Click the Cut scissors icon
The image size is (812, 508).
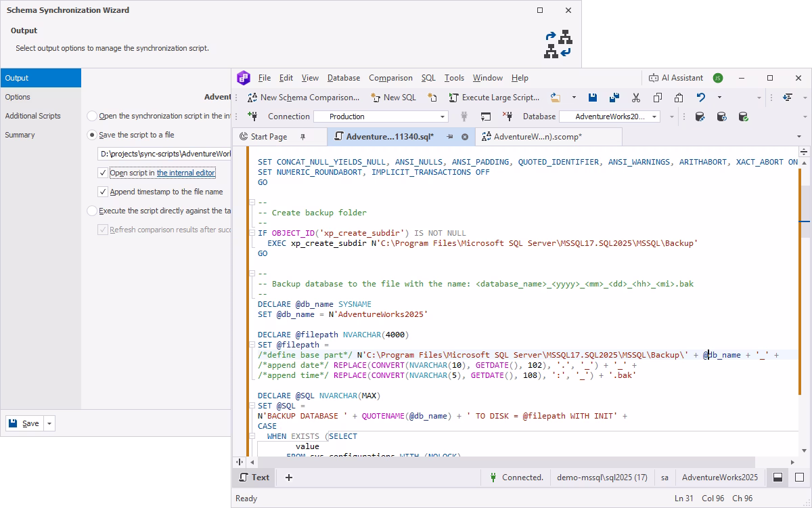pyautogui.click(x=636, y=98)
